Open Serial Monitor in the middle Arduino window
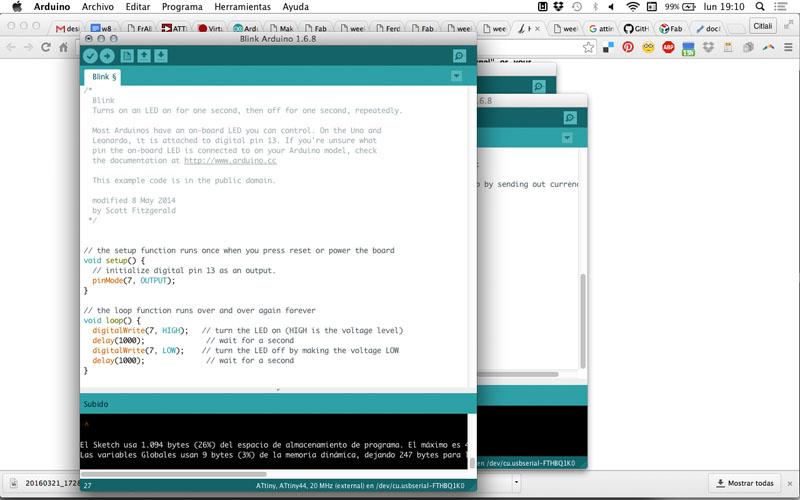Viewport: 800px width, 500px height. (539, 87)
